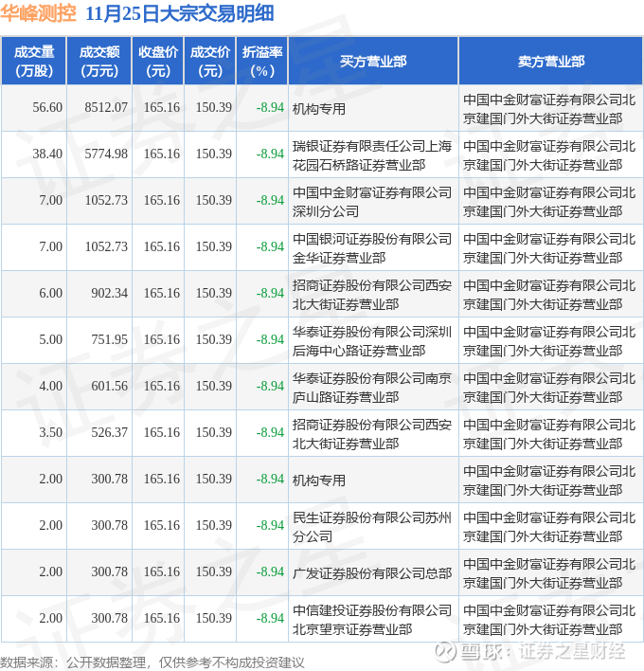Click 招商证券西安北大街 buyer in 3.50 row
Viewport: 644px width, 671px height.
coord(372,434)
